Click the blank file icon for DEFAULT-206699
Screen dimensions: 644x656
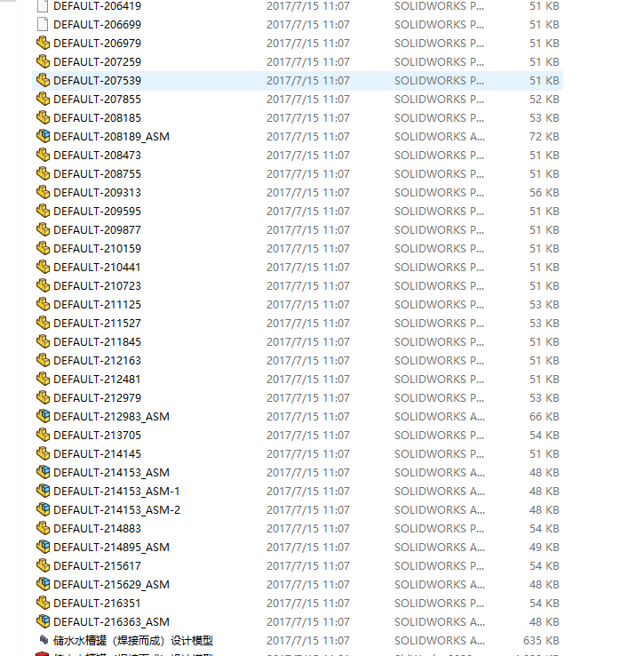[x=43, y=25]
